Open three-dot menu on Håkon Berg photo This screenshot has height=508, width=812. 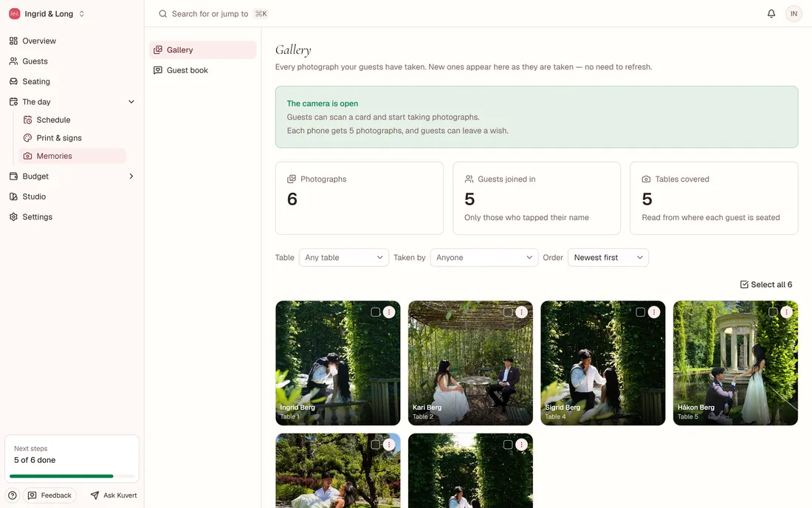coord(787,312)
